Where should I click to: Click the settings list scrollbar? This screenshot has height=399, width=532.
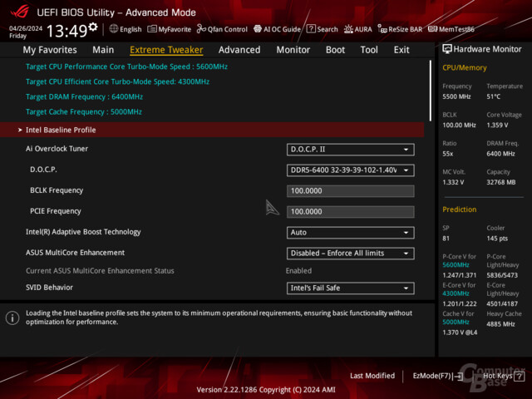(x=431, y=91)
